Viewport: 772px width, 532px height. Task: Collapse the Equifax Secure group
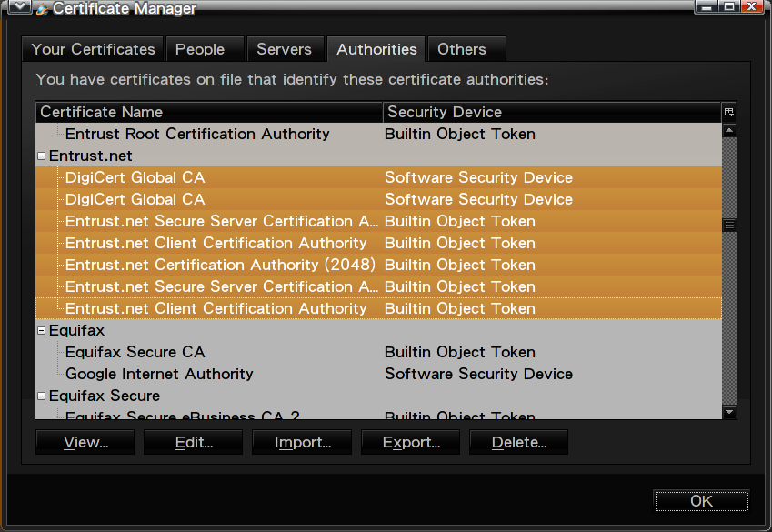tap(40, 396)
